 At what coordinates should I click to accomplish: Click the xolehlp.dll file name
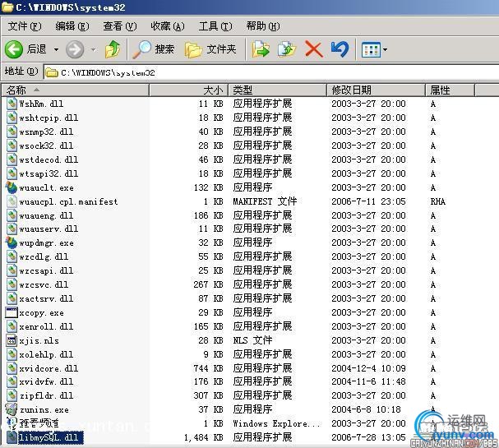(x=46, y=354)
